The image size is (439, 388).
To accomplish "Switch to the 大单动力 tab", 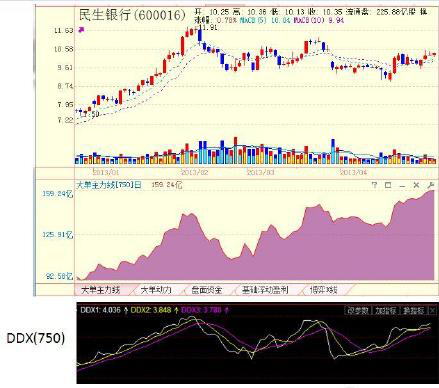I will (156, 290).
